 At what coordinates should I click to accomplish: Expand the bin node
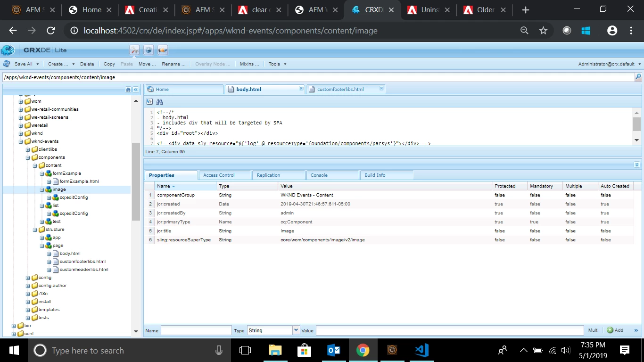pos(14,326)
